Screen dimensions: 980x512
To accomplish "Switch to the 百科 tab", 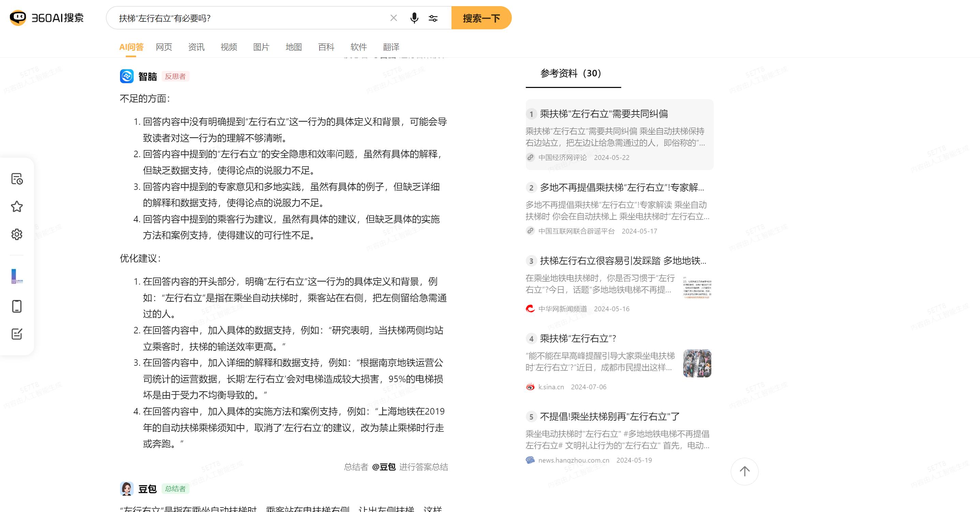I will click(326, 47).
